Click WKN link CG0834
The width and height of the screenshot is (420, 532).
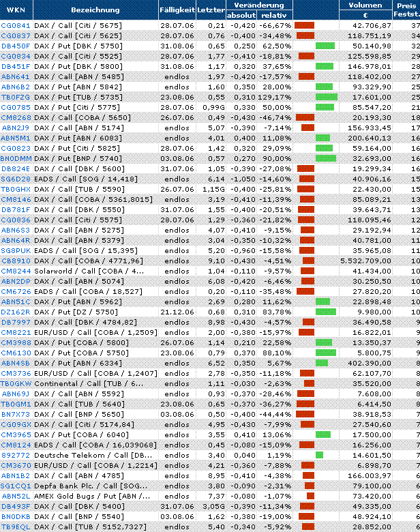click(x=16, y=57)
